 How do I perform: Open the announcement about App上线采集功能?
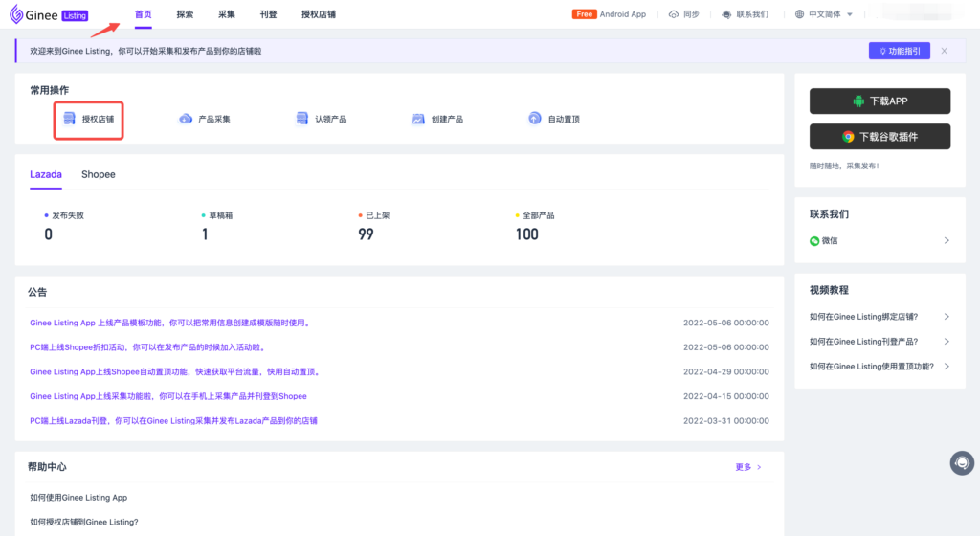168,396
